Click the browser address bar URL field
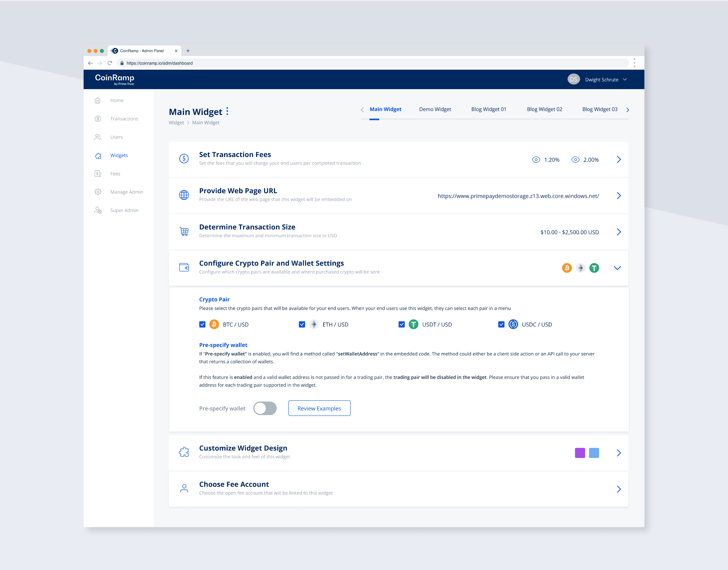The image size is (728, 570). point(373,63)
